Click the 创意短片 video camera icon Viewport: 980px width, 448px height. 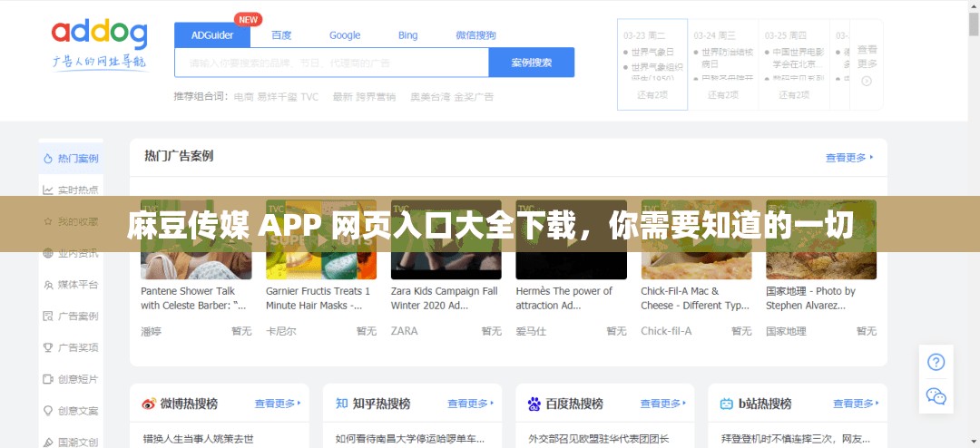[48, 379]
